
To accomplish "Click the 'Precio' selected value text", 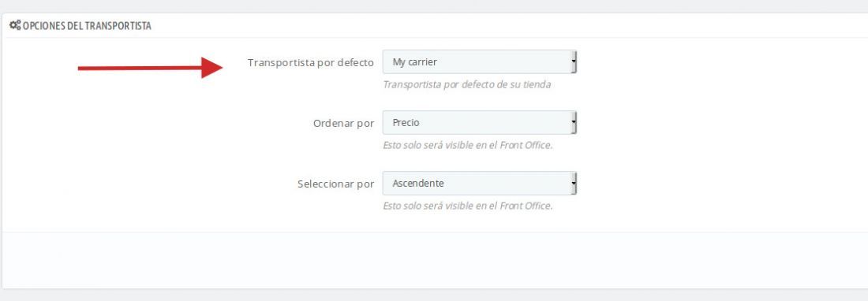I will coord(406,123).
